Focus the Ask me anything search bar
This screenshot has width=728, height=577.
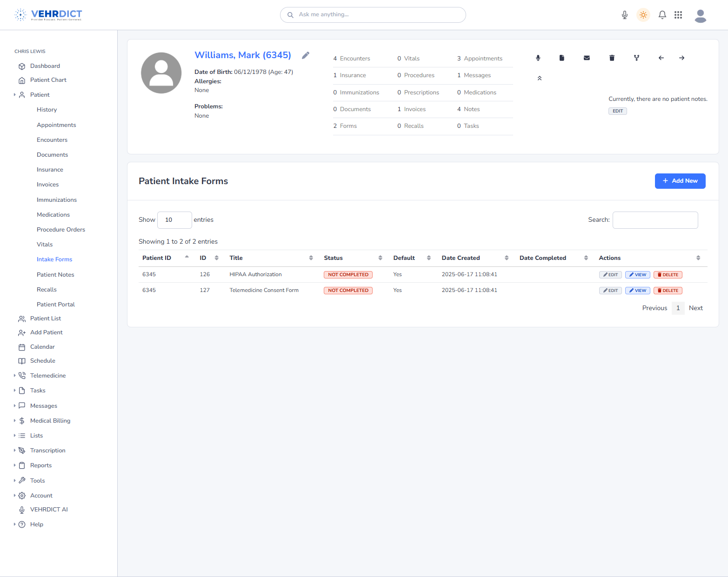(373, 15)
